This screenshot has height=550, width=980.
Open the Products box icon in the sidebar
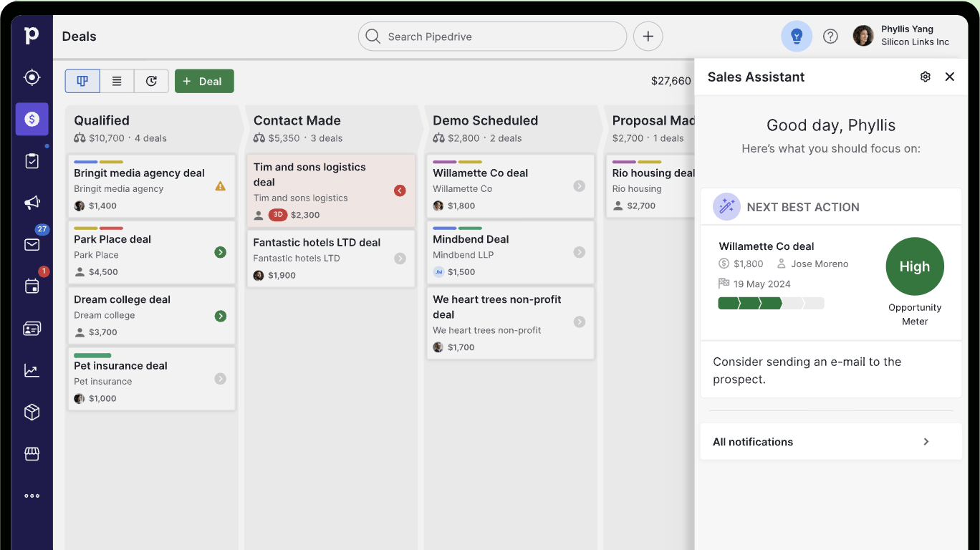coord(32,412)
